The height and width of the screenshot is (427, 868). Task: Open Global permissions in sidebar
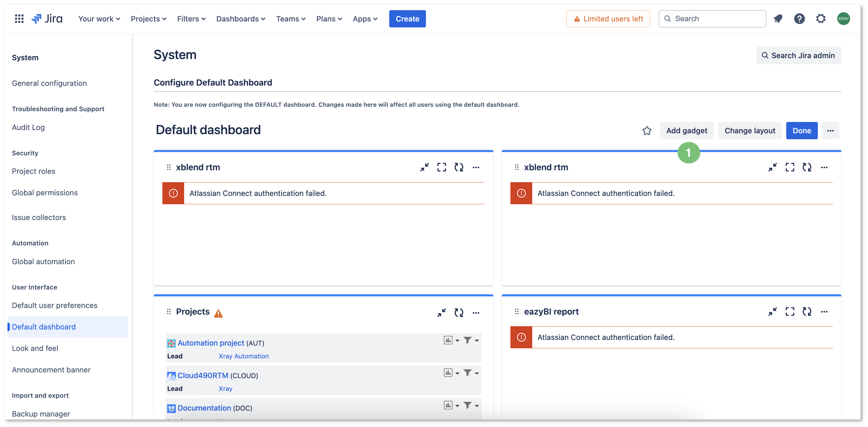tap(45, 192)
